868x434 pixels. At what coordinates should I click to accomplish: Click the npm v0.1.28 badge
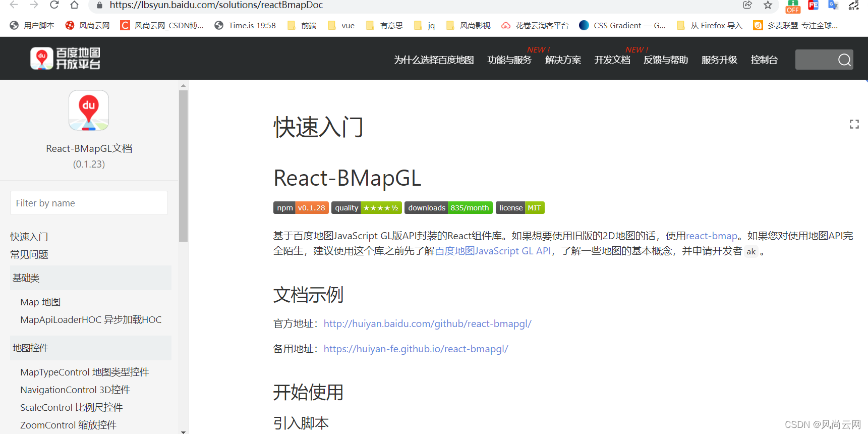click(x=301, y=208)
